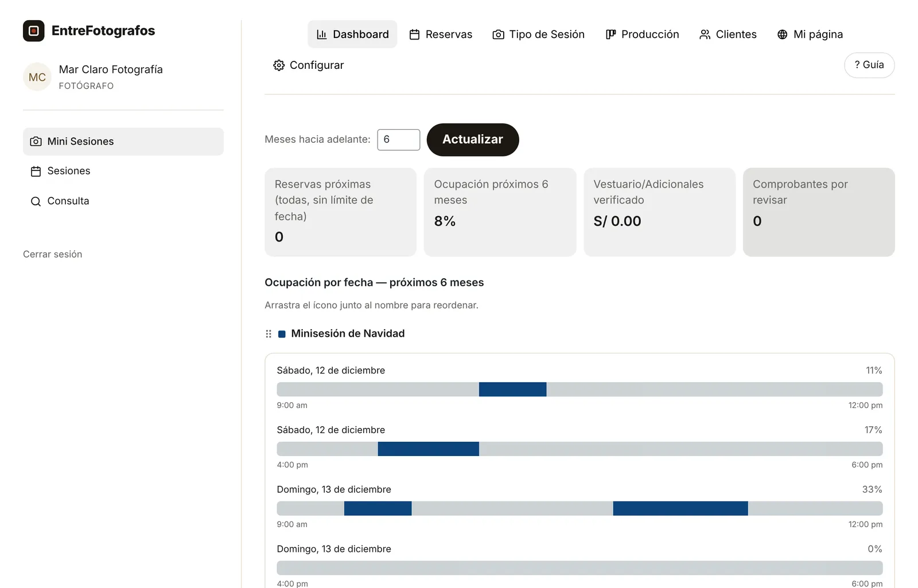Click the MC profile avatar

pyautogui.click(x=37, y=77)
